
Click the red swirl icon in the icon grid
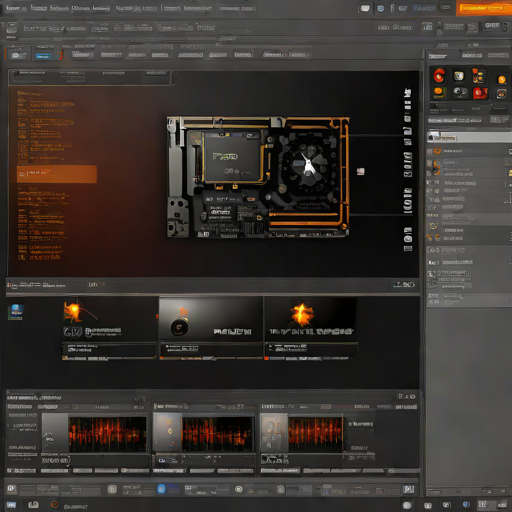[439, 75]
